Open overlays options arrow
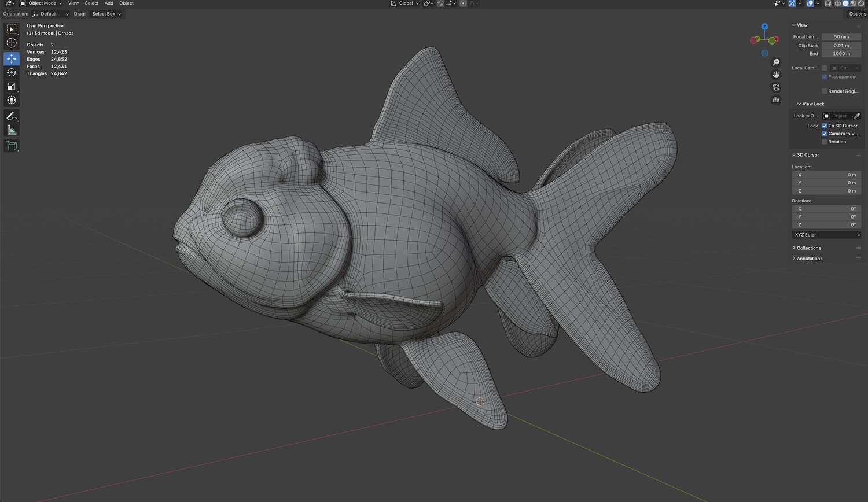The height and width of the screenshot is (502, 868). (817, 3)
